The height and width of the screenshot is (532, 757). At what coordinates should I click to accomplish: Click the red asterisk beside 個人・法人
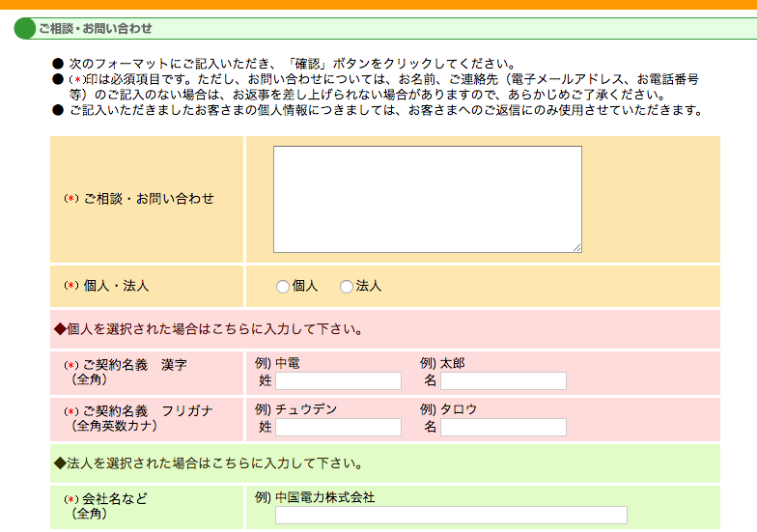[70, 286]
